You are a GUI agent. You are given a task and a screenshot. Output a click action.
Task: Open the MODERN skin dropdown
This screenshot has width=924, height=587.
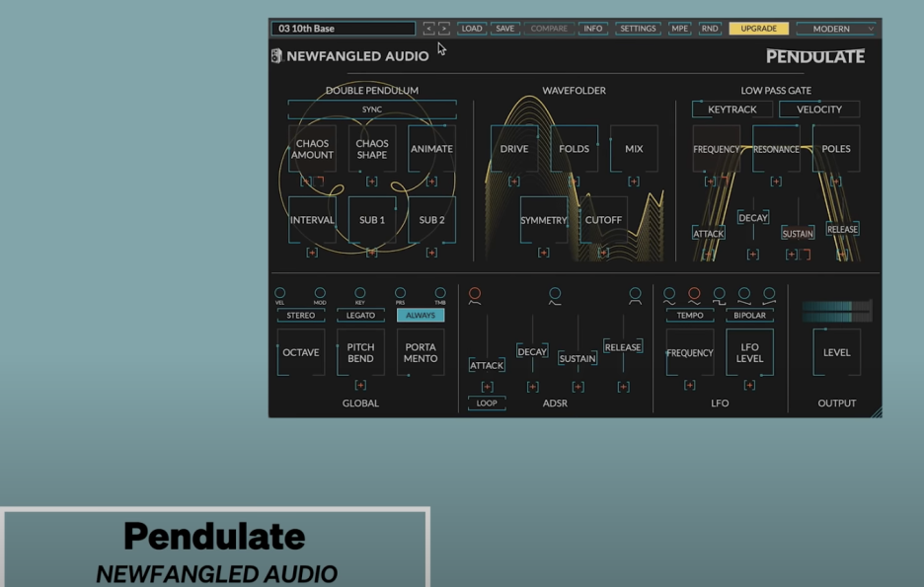coord(835,29)
